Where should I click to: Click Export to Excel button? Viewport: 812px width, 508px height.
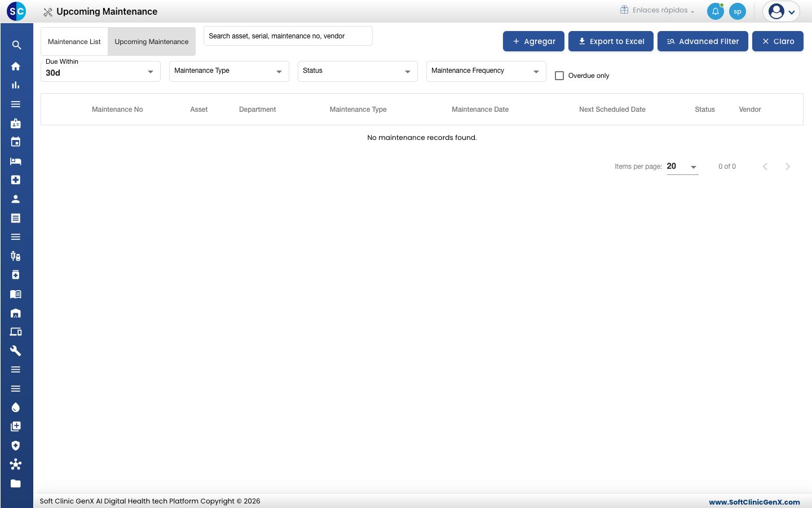tap(611, 41)
